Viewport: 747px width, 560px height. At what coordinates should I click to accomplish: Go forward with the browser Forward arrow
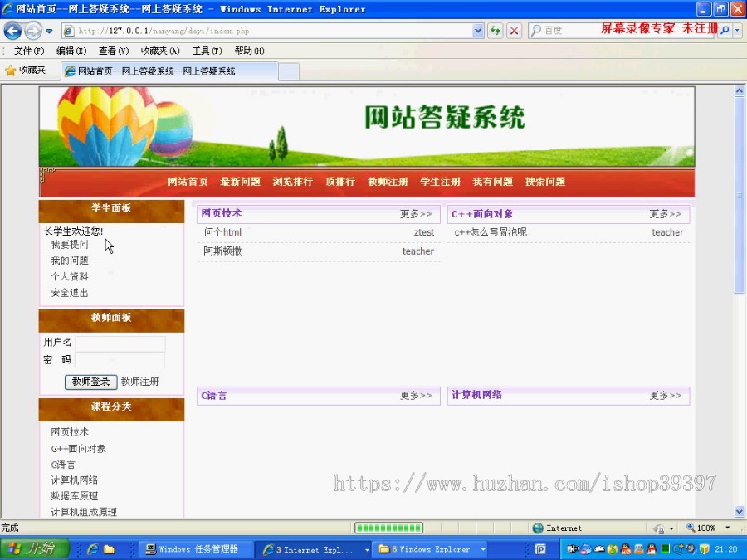point(32,31)
